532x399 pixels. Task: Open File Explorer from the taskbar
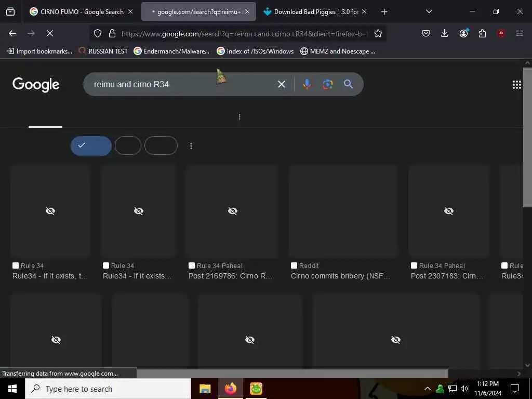point(205,389)
